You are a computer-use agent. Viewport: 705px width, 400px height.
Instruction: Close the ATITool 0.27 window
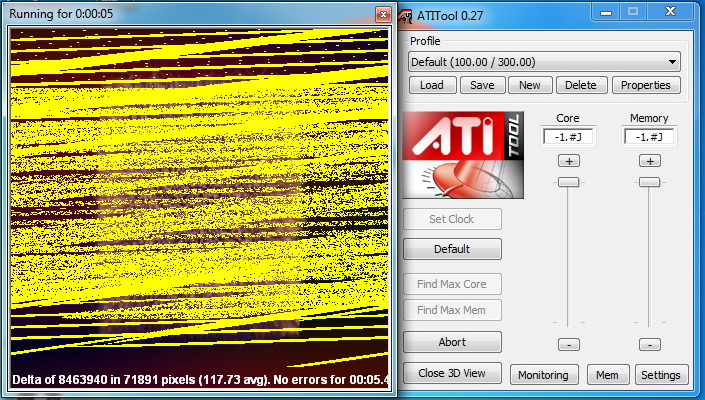coord(670,12)
